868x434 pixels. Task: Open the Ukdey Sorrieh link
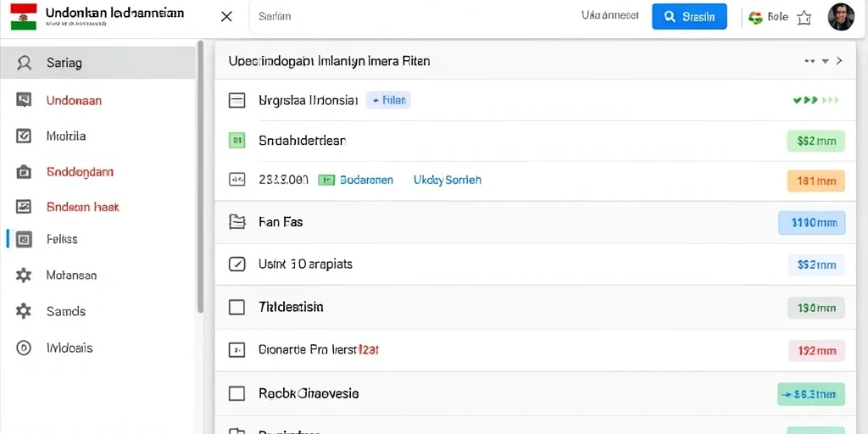click(x=448, y=180)
